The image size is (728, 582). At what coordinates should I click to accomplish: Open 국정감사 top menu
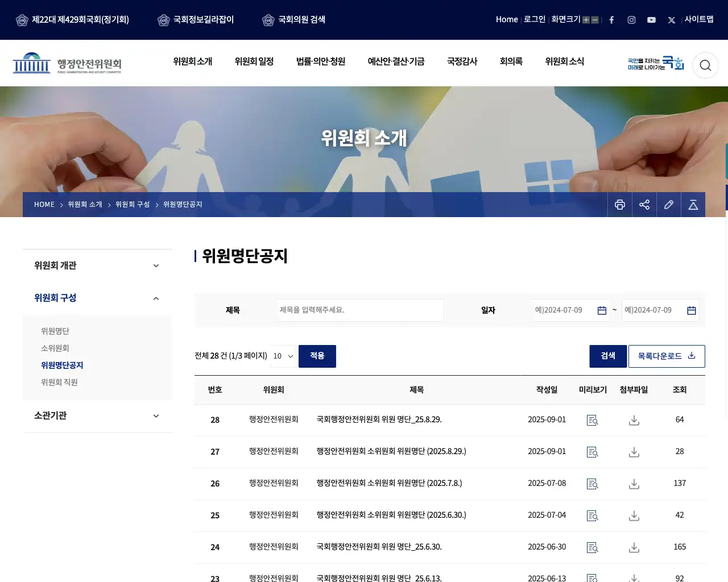[462, 61]
